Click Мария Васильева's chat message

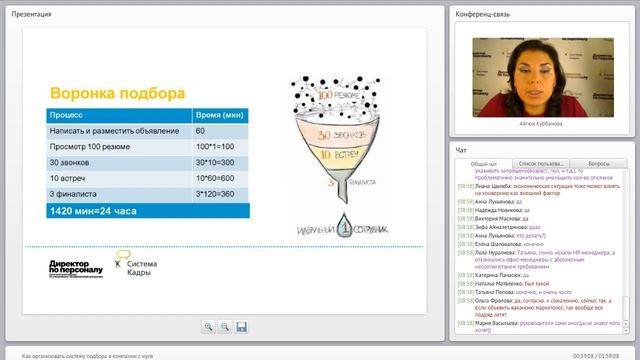pyautogui.click(x=539, y=326)
